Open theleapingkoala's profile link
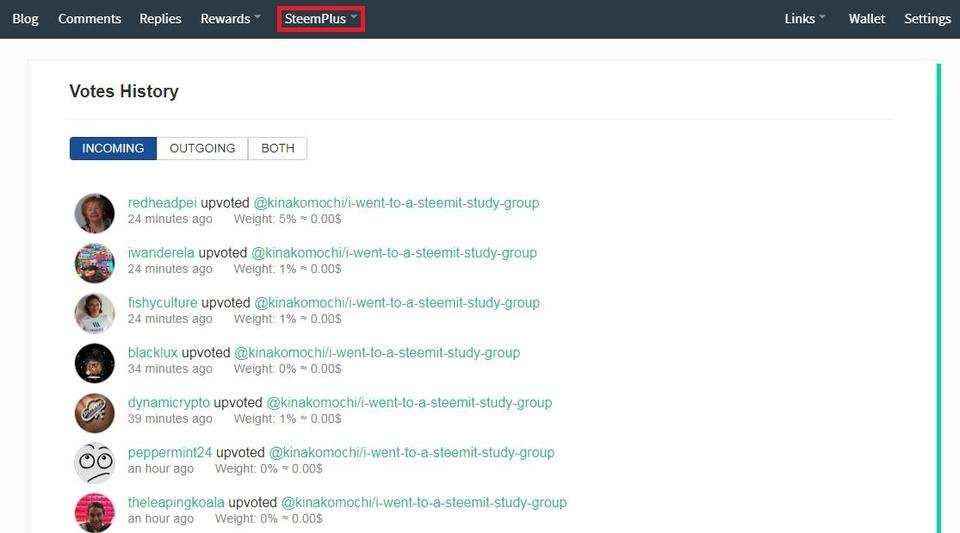The height and width of the screenshot is (533, 960). click(176, 502)
